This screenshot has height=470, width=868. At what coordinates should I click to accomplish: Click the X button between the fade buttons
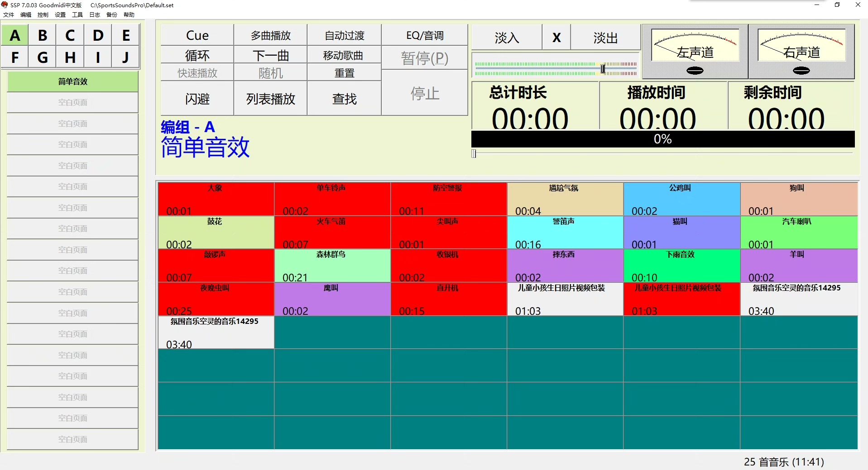tap(556, 38)
